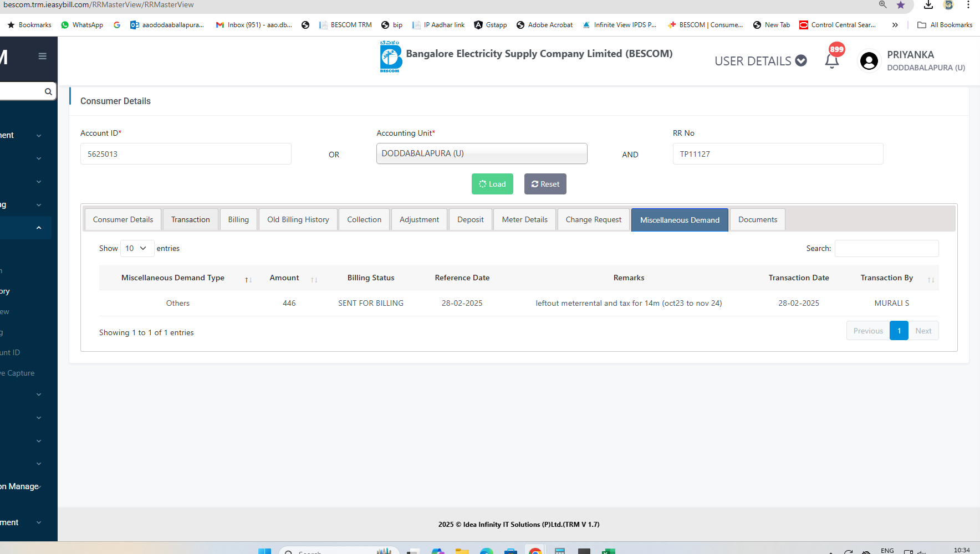This screenshot has height=554, width=980.
Task: Click the browser zoom magnifier icon
Action: pos(883,4)
